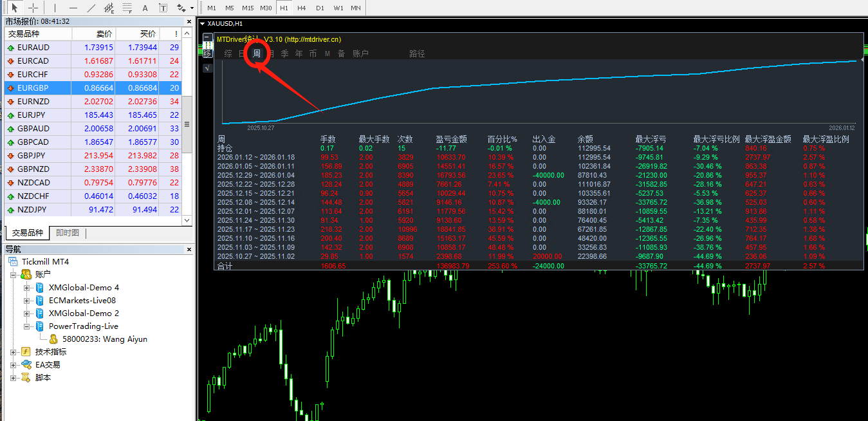
Task: Select the Fibonacci retracement tool
Action: (127, 8)
